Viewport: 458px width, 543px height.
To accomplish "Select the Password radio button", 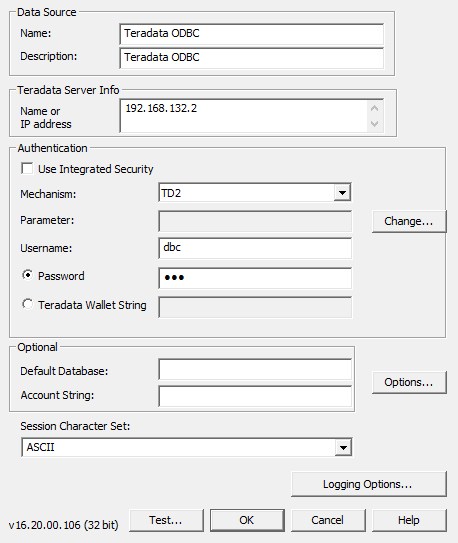I will point(27,275).
